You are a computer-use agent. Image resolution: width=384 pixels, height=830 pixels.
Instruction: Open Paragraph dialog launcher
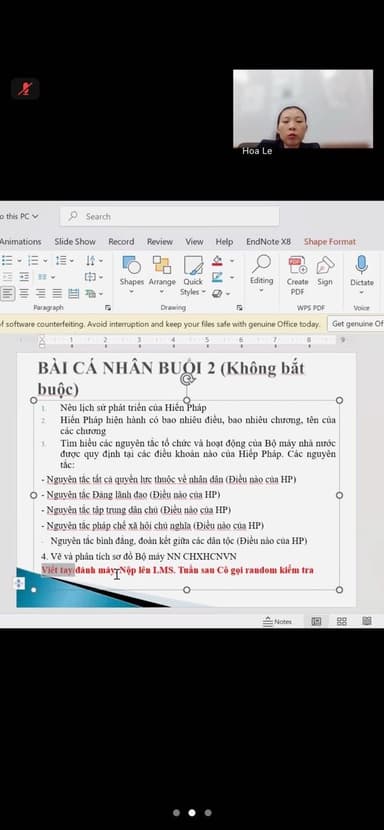pos(108,308)
